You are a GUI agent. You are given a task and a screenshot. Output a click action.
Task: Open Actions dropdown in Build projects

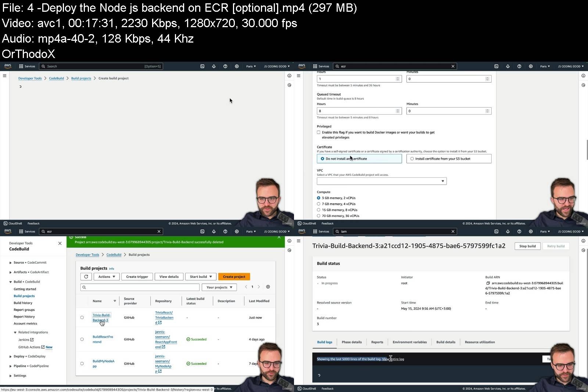pos(107,277)
